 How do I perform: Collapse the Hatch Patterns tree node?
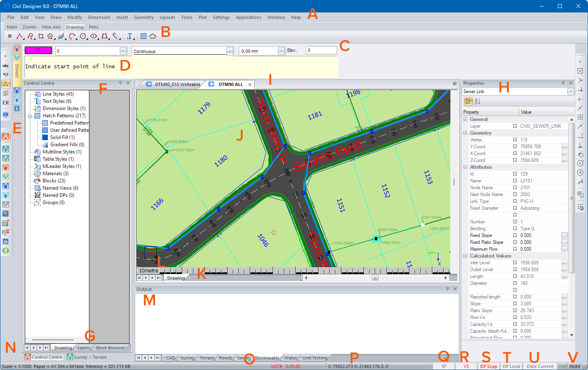(x=30, y=116)
